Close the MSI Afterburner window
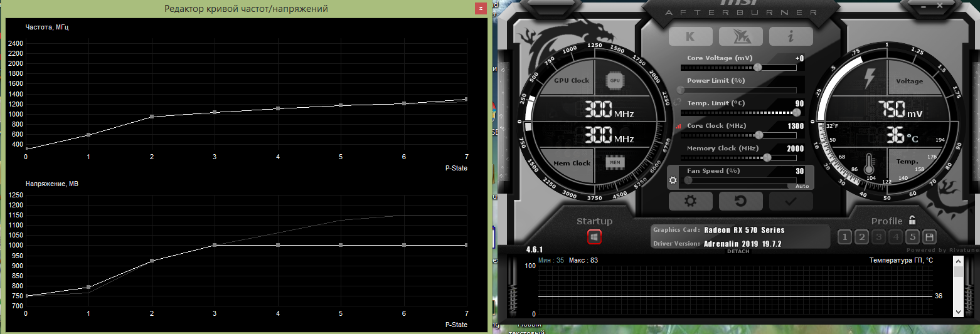Viewport: 980px width, 334px height. [940, 5]
